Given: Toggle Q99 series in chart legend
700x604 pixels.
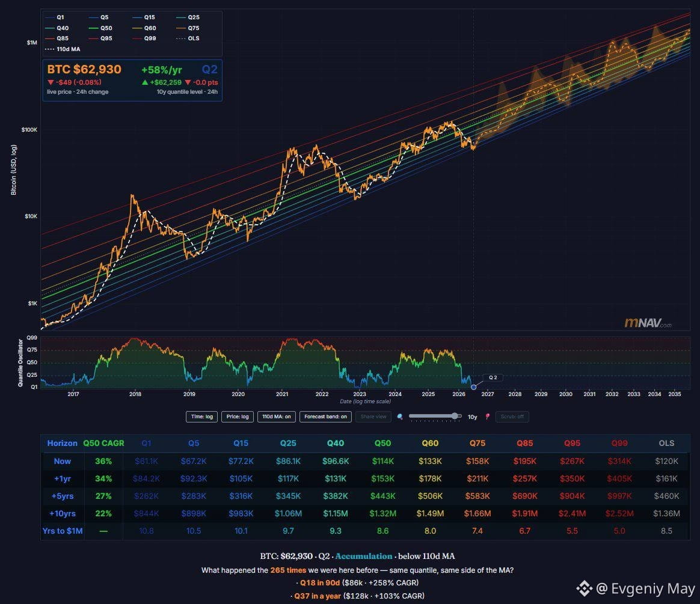Looking at the screenshot, I should (144, 38).
